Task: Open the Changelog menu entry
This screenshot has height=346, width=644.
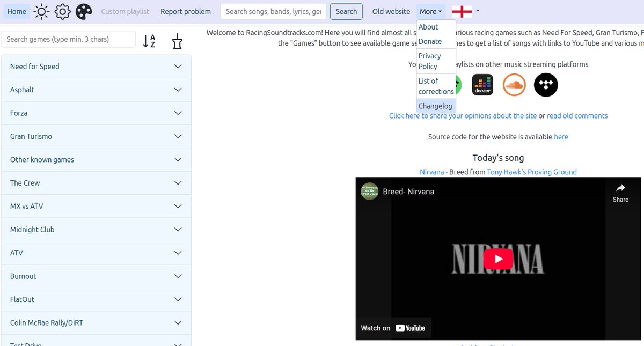Action: 436,106
